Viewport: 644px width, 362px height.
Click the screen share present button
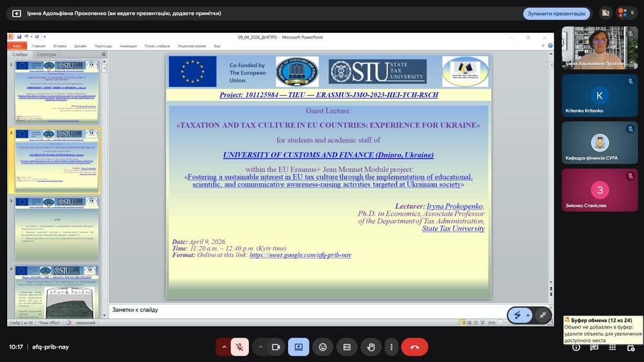pyautogui.click(x=298, y=347)
